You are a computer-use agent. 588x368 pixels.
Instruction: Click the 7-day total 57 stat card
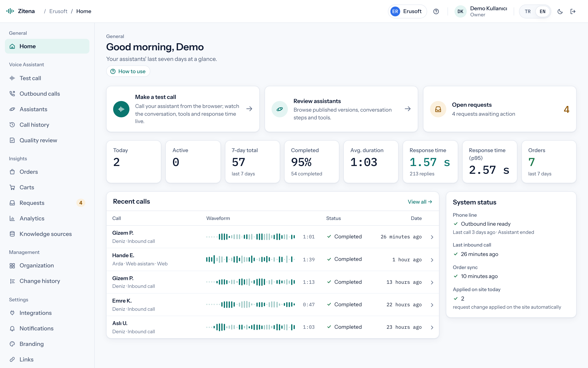coord(252,162)
